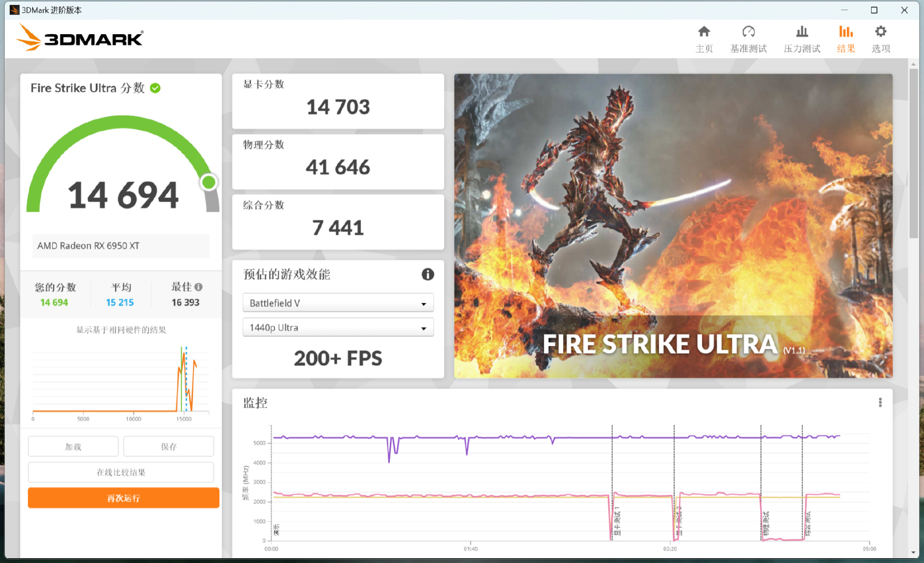Switch to the 主页 tab label
The image size is (924, 563).
(704, 49)
